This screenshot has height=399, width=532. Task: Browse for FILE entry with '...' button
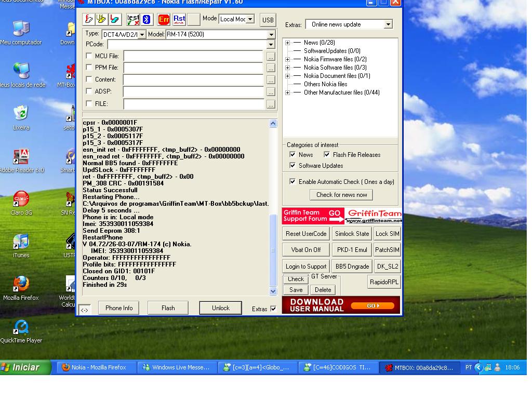pyautogui.click(x=271, y=104)
